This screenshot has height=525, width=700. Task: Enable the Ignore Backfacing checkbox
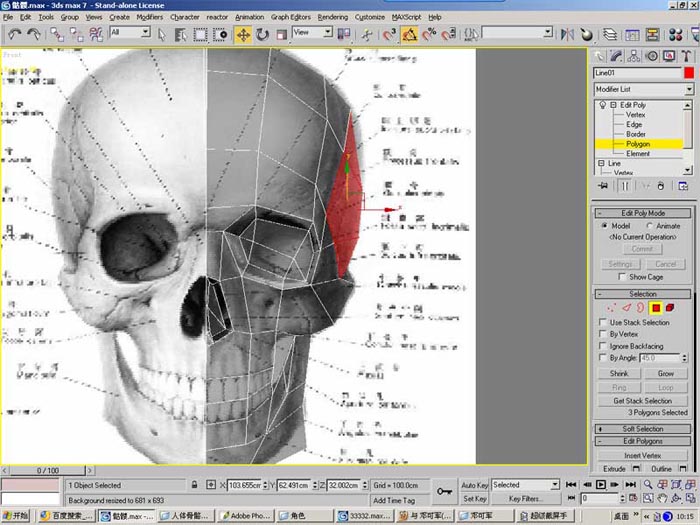click(603, 346)
